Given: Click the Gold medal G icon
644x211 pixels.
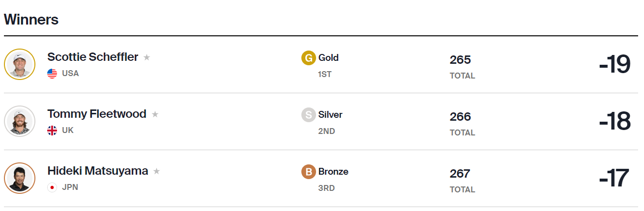Looking at the screenshot, I should click(308, 58).
